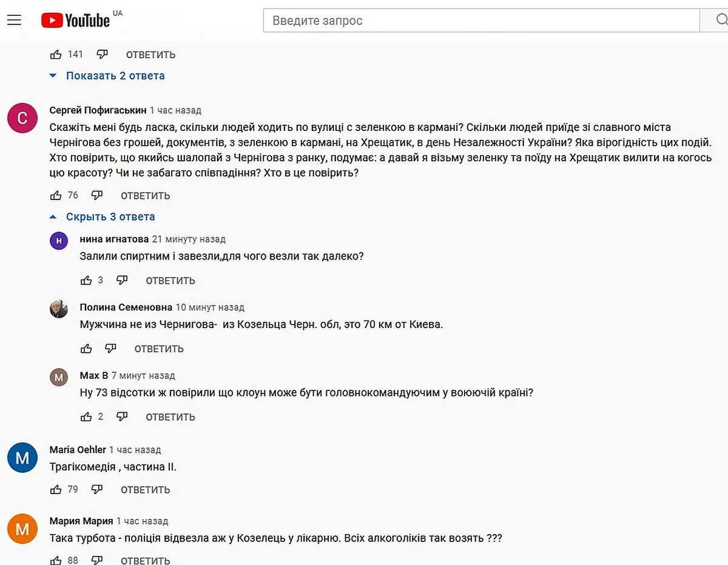Type in the 'Введите запрос' search field
The height and width of the screenshot is (565, 728).
click(x=479, y=21)
